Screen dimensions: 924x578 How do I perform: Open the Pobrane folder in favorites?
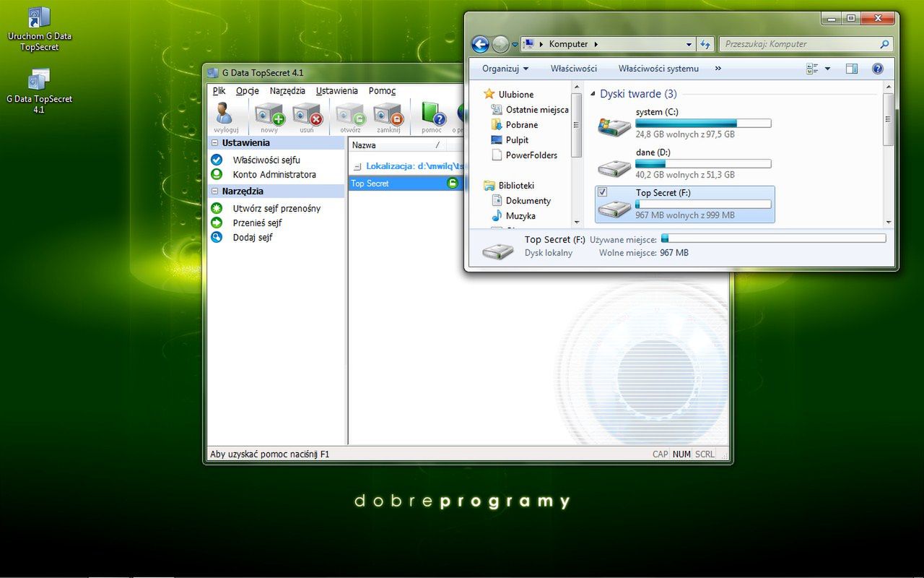pos(522,125)
